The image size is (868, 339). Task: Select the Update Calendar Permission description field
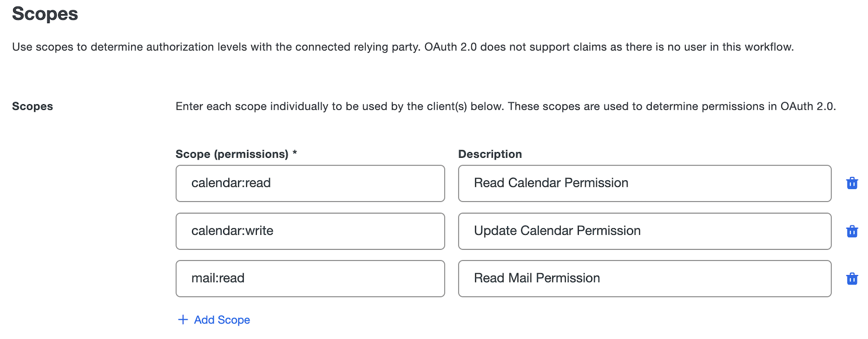pyautogui.click(x=644, y=231)
